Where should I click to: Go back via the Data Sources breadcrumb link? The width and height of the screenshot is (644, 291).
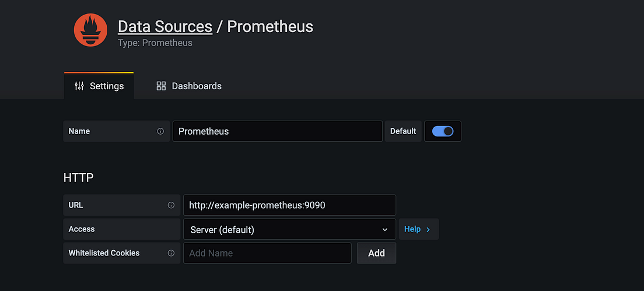click(x=164, y=26)
